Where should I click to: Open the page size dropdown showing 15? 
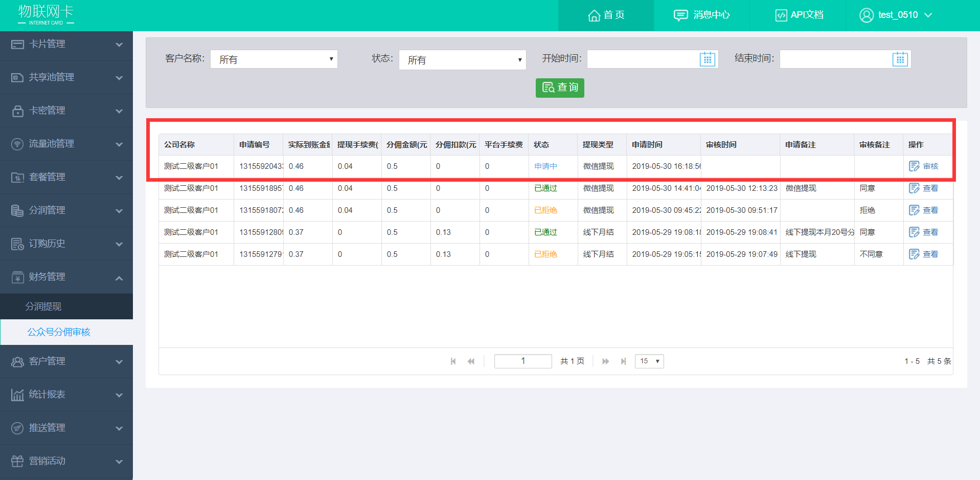pos(649,361)
